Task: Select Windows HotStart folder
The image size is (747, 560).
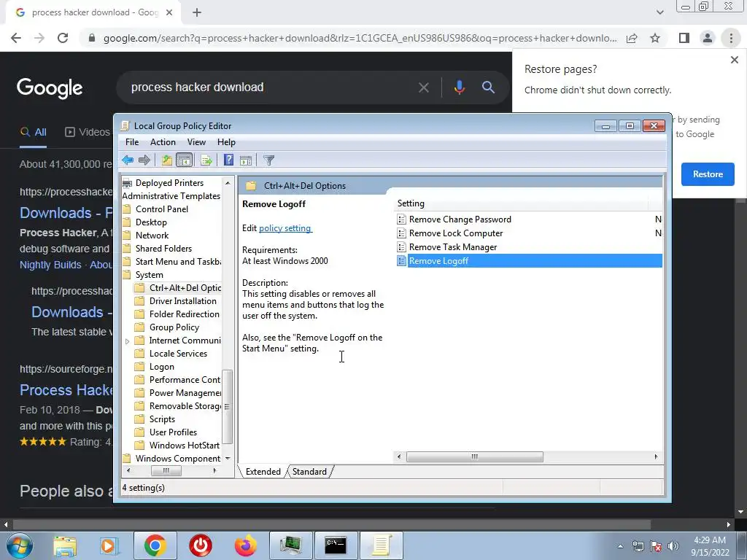Action: [x=184, y=446]
